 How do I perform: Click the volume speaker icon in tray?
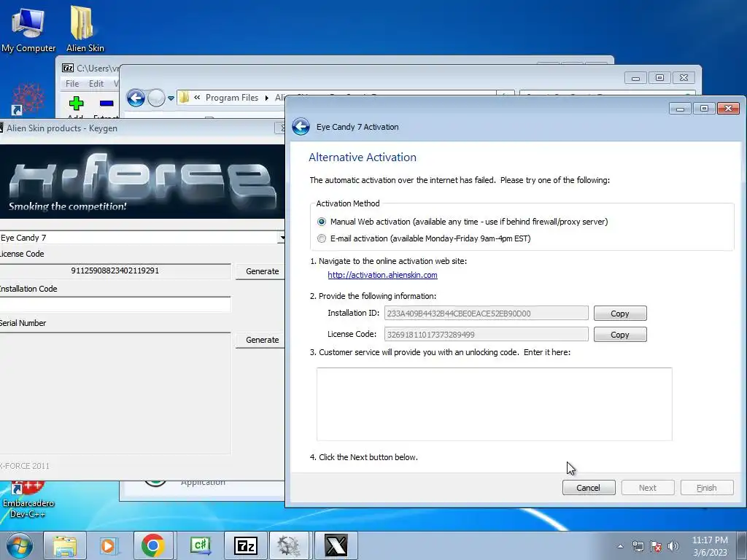[673, 546]
